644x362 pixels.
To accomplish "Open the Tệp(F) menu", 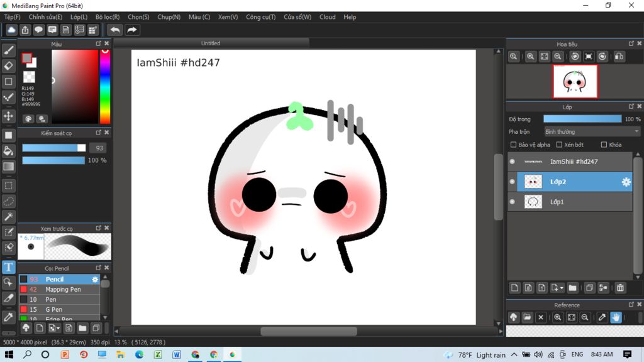I will click(x=13, y=17).
